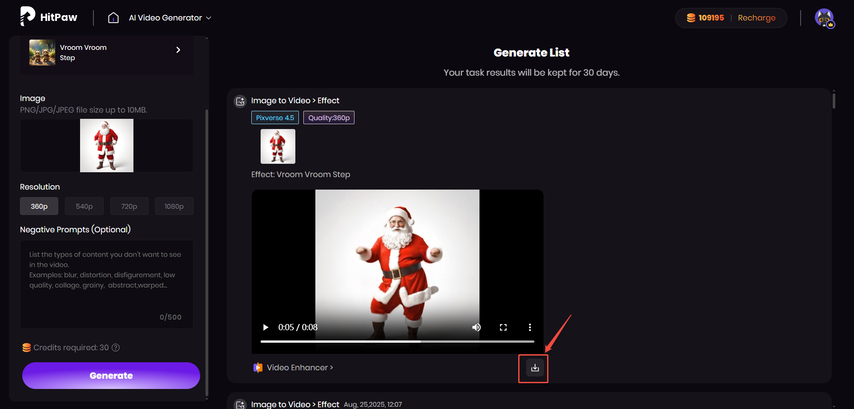The width and height of the screenshot is (854, 409).
Task: Go to home via house icon
Action: coord(113,17)
